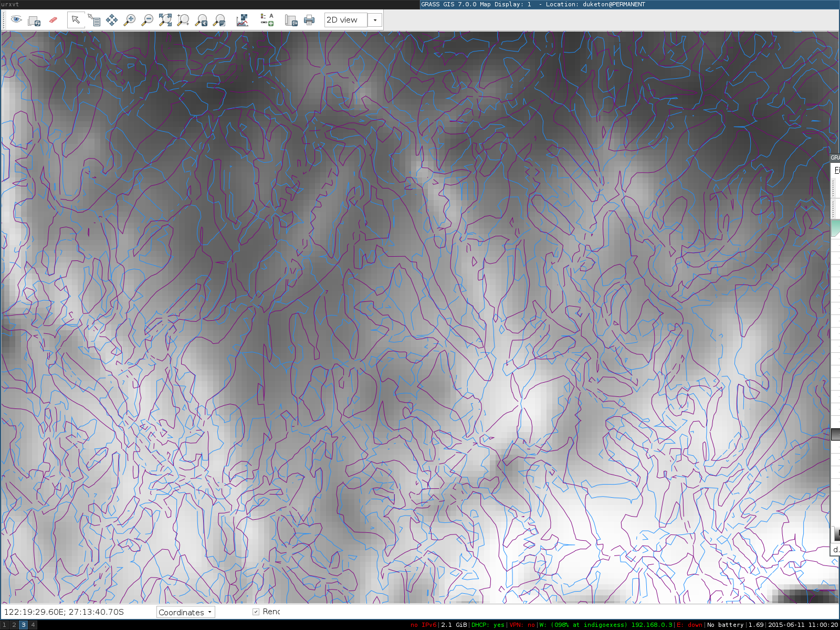
Task: Switch to workspace 2
Action: point(14,625)
